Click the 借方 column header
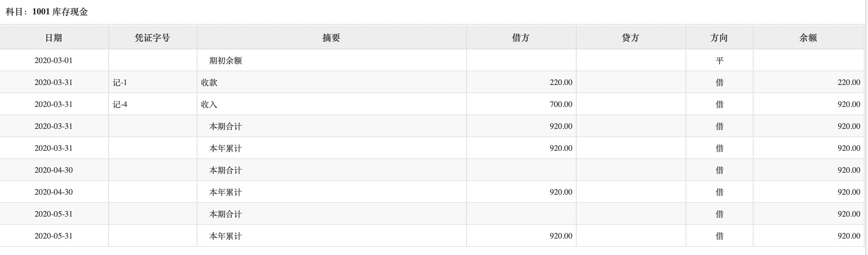The image size is (868, 255). [521, 37]
